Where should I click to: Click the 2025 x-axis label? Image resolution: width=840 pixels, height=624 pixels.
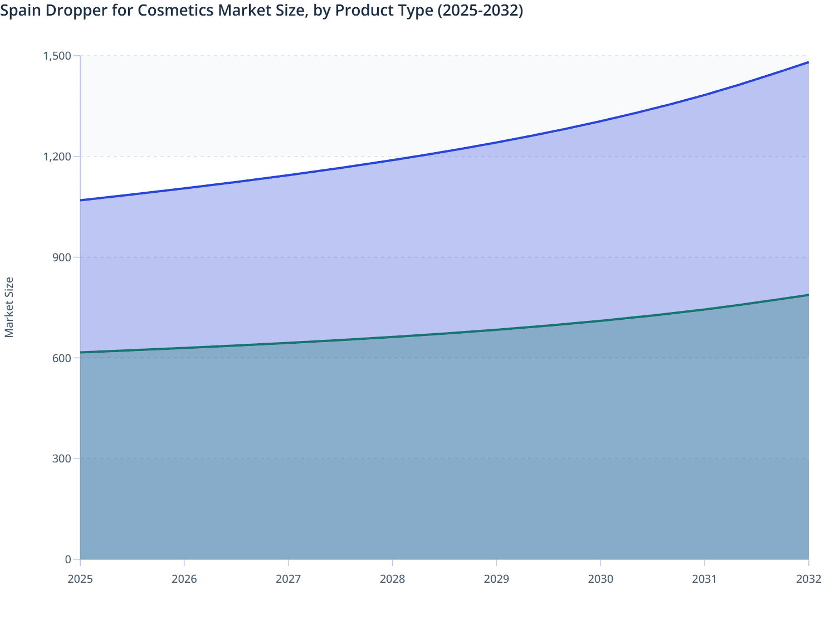click(80, 579)
